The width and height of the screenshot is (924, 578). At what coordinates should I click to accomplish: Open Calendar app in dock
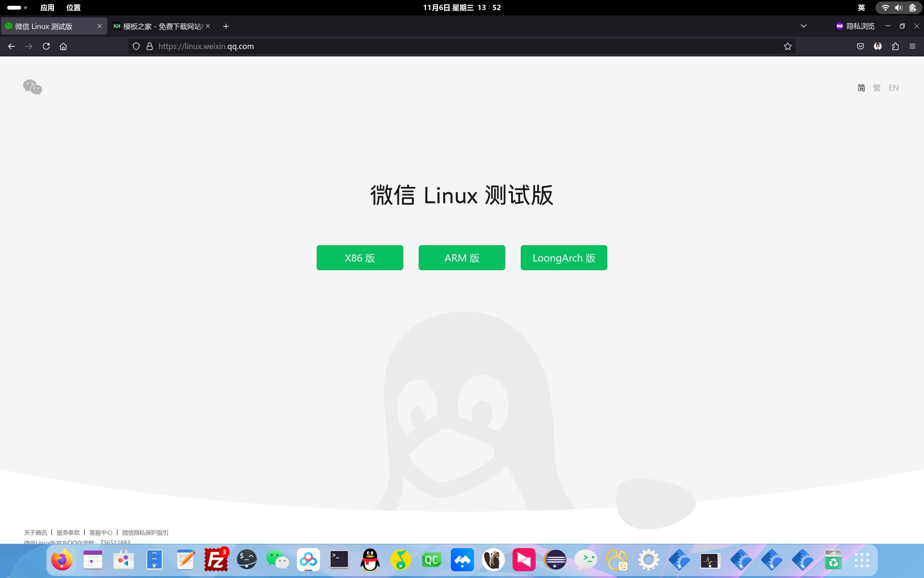(x=92, y=560)
